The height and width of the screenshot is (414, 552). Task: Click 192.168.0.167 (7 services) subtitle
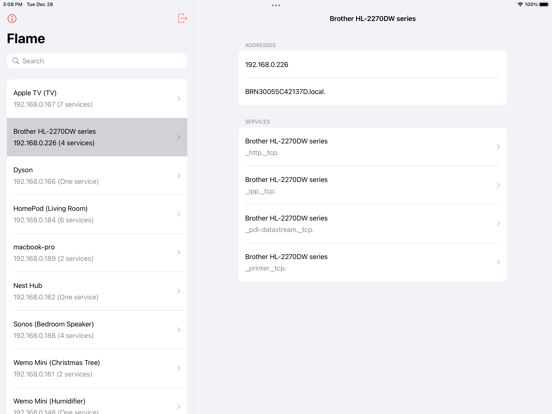(53, 105)
